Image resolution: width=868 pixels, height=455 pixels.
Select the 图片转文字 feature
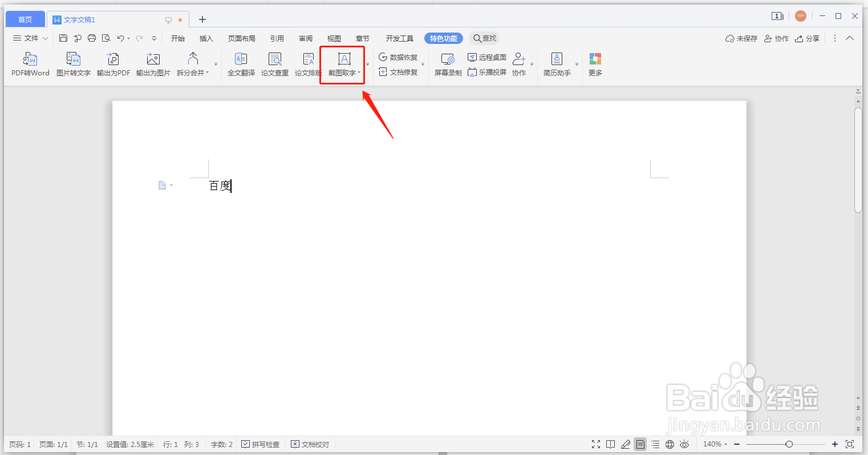point(73,63)
